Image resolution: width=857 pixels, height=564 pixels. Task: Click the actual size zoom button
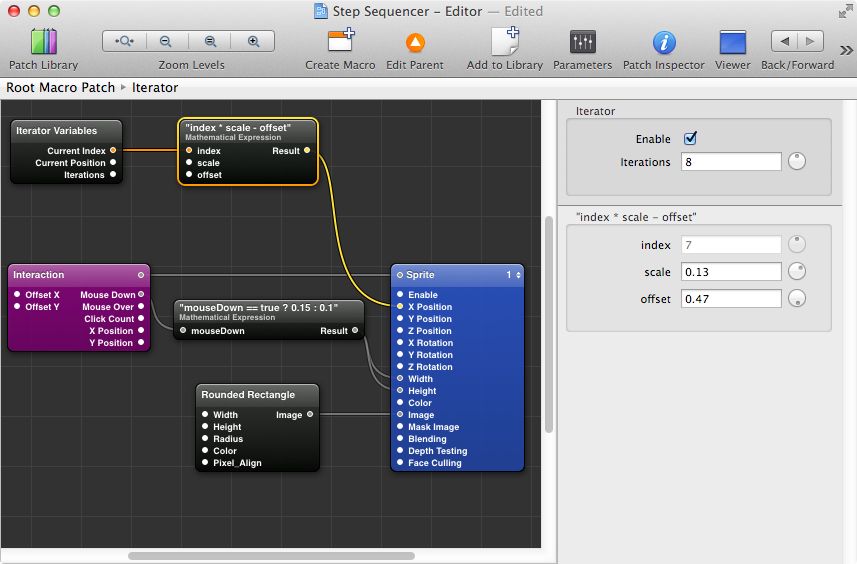pos(210,42)
